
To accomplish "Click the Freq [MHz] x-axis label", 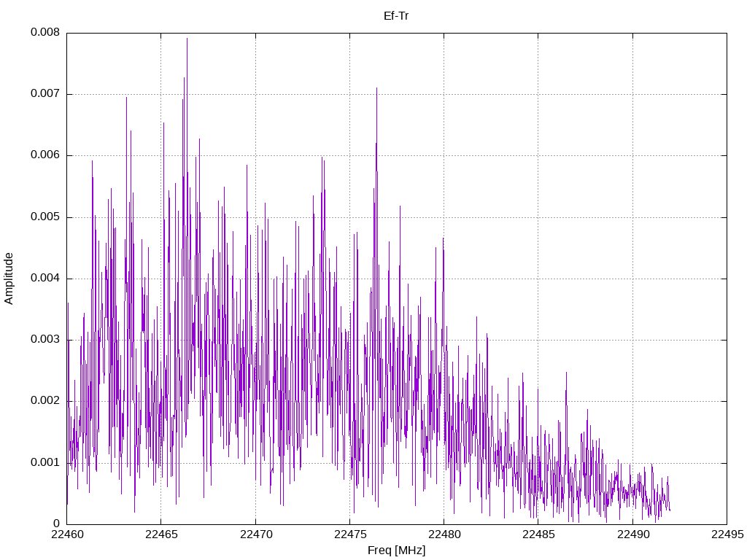I will click(x=396, y=551).
